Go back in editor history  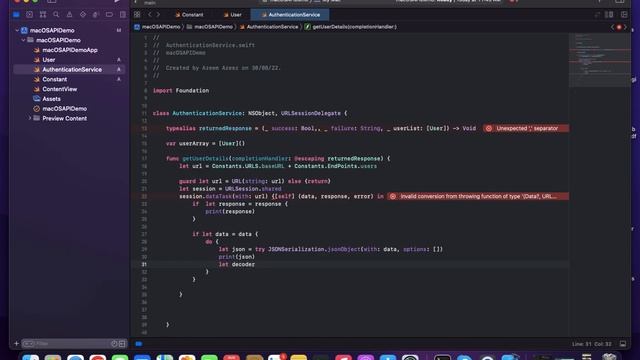point(149,15)
